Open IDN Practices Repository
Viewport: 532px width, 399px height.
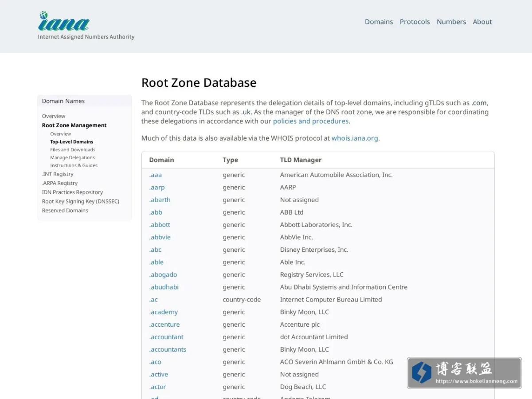coord(72,192)
